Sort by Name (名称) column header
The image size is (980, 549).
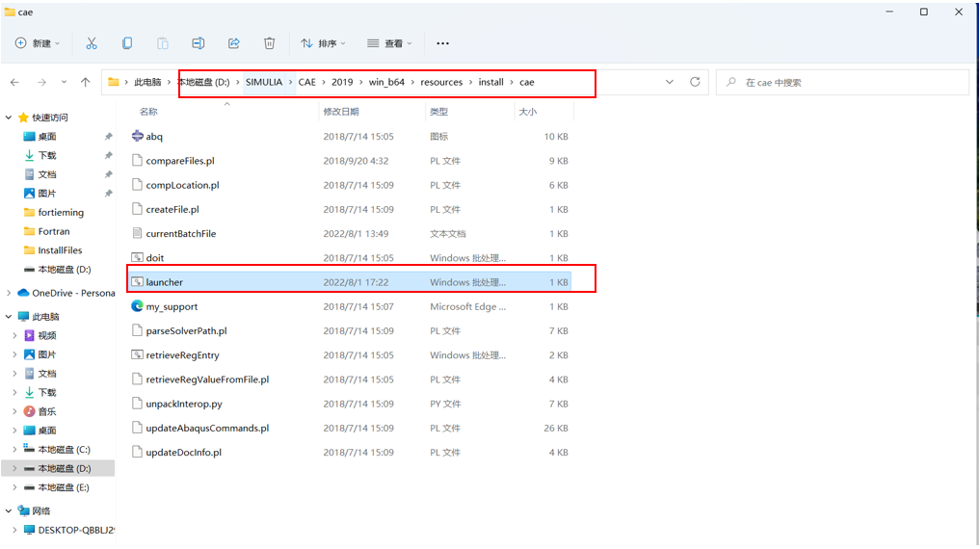(148, 111)
